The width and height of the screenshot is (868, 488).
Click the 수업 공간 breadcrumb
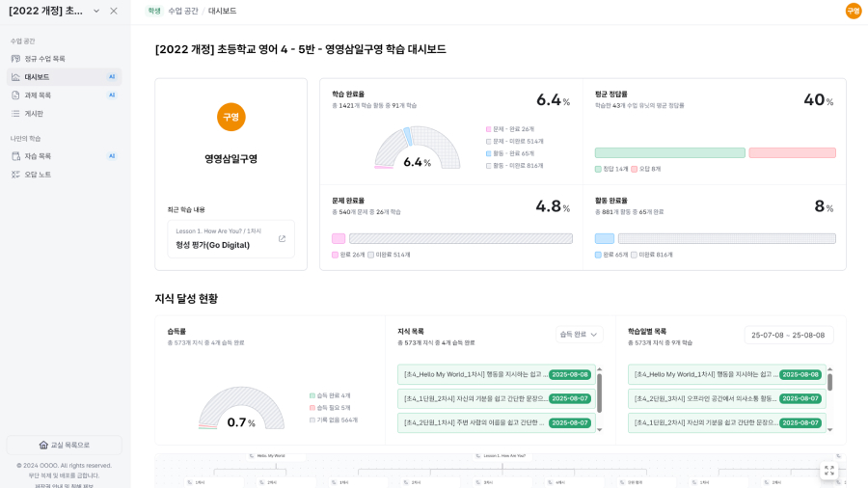[x=183, y=11]
